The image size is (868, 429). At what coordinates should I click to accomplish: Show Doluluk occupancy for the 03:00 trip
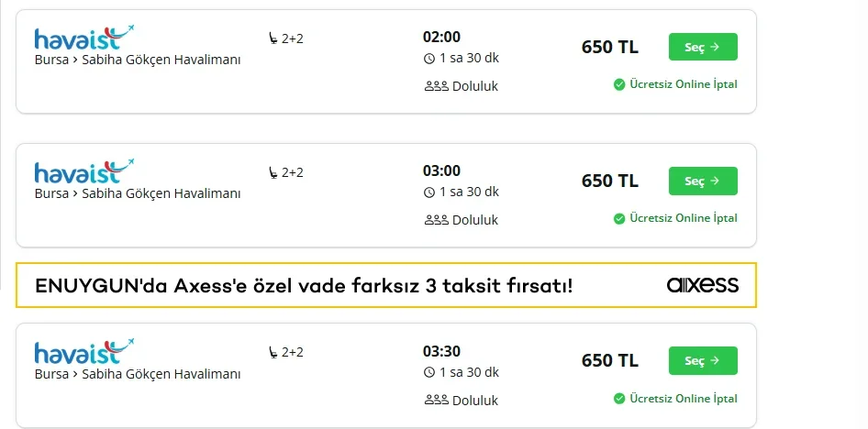tap(474, 220)
